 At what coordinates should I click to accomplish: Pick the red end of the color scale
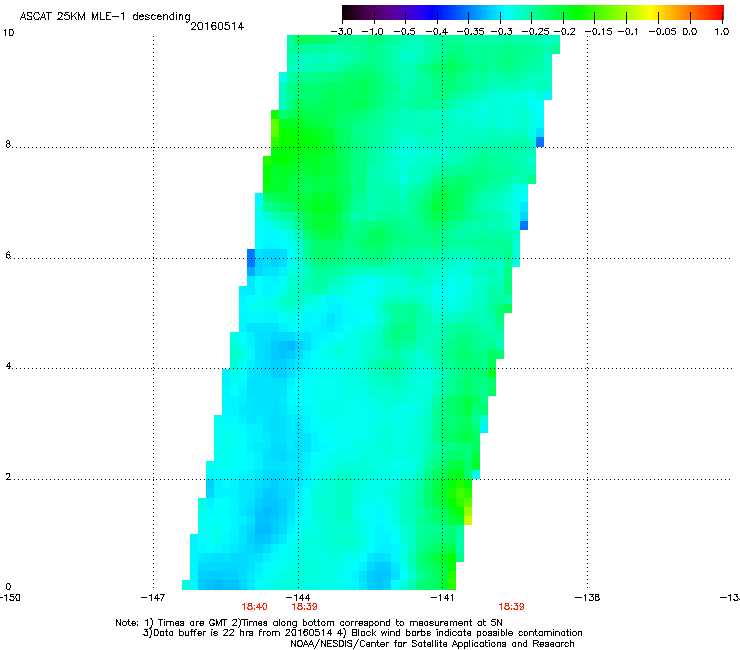coord(713,12)
